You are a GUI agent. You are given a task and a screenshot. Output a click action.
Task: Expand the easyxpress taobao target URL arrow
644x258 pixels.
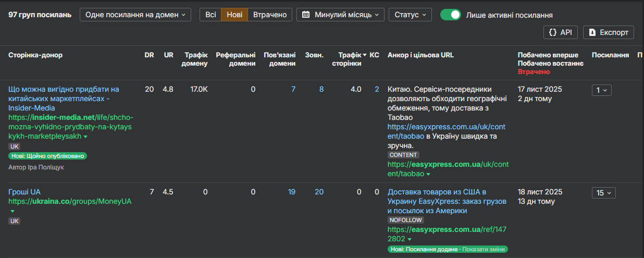coord(428,174)
